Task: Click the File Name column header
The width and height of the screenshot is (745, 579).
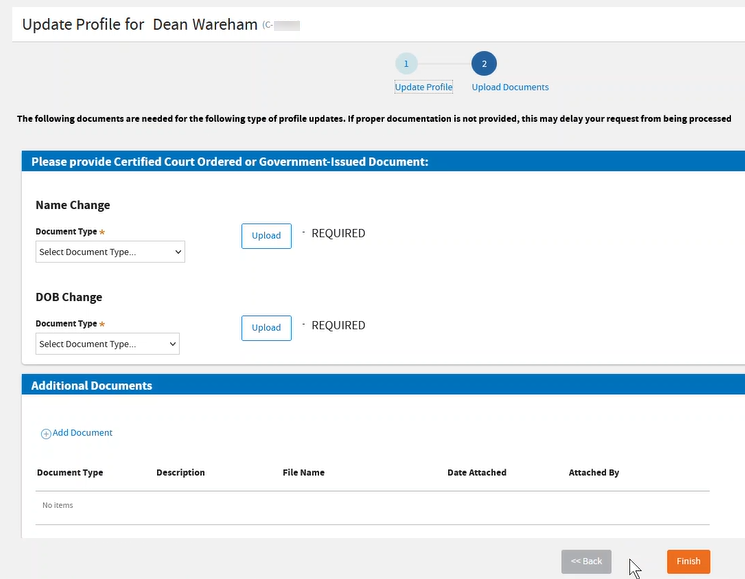Action: click(303, 473)
